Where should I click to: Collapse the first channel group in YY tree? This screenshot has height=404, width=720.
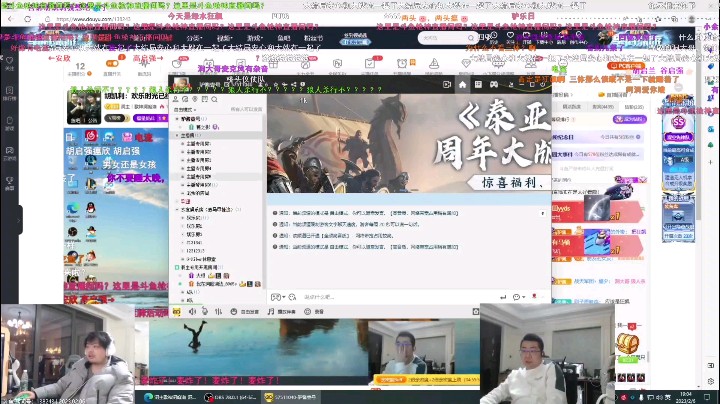click(177, 119)
